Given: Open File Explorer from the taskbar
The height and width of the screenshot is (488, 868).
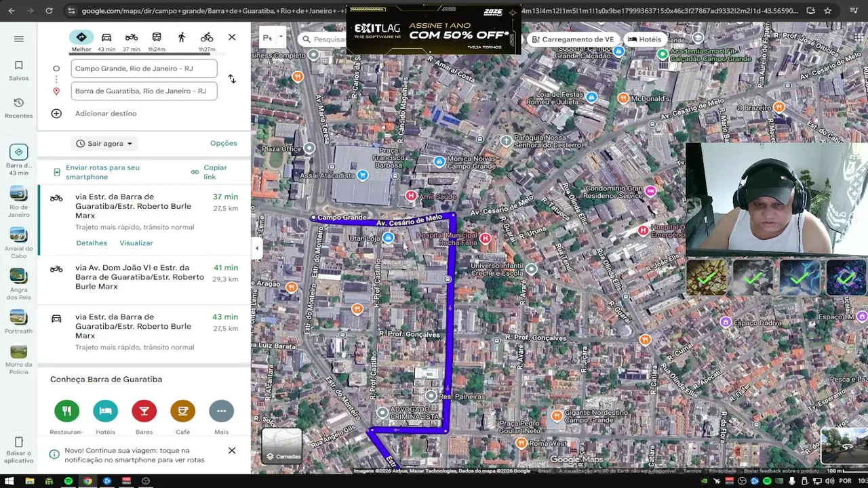Looking at the screenshot, I should (x=29, y=481).
